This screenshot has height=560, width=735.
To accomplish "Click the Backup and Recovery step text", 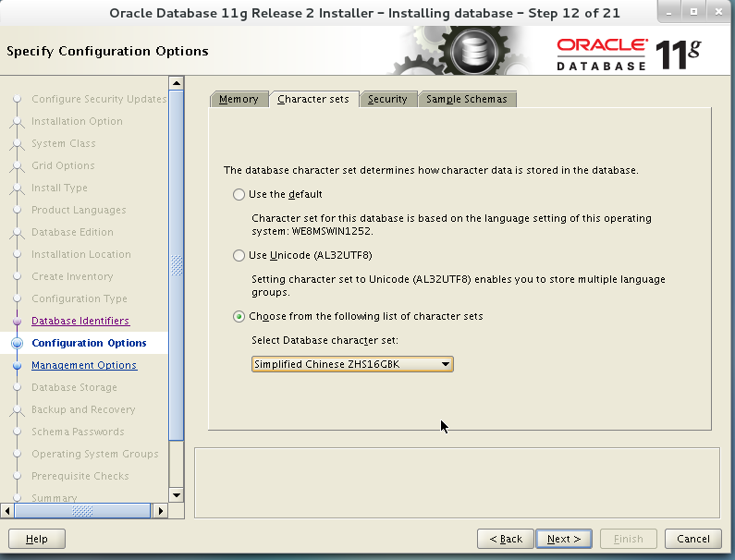I will 83,409.
